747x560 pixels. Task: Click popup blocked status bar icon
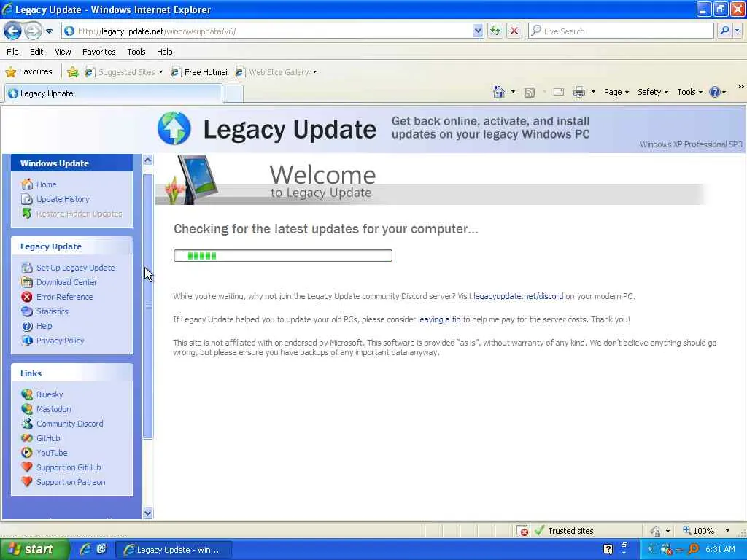pyautogui.click(x=522, y=531)
